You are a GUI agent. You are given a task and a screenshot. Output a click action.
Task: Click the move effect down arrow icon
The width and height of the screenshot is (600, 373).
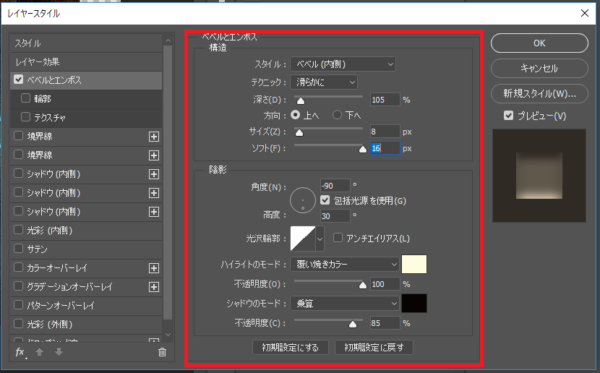[x=59, y=352]
